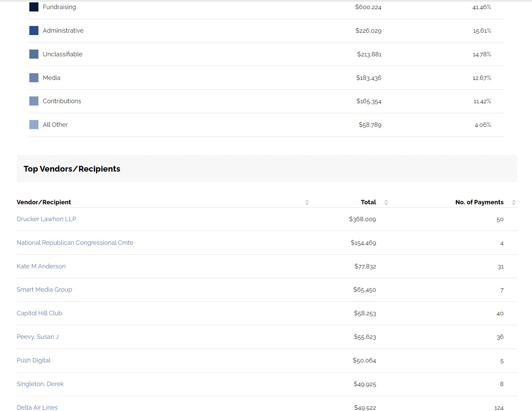
Task: Select Media category label
Action: (x=52, y=78)
